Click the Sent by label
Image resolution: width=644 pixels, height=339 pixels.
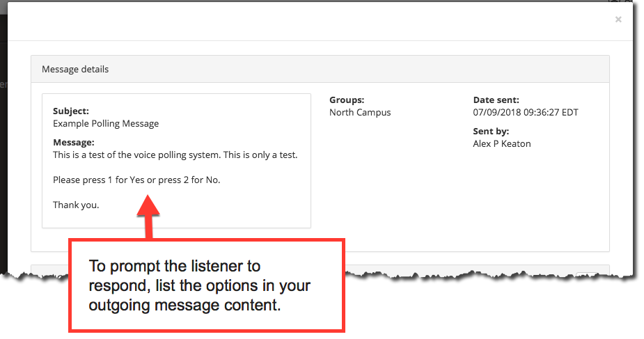(x=491, y=132)
